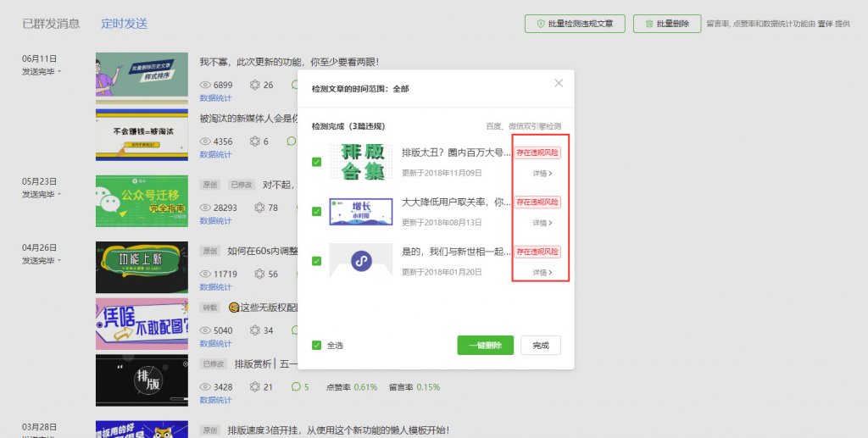This screenshot has width=868, height=438.
Task: Click the eye view-count icon beside 4356
Action: point(205,141)
